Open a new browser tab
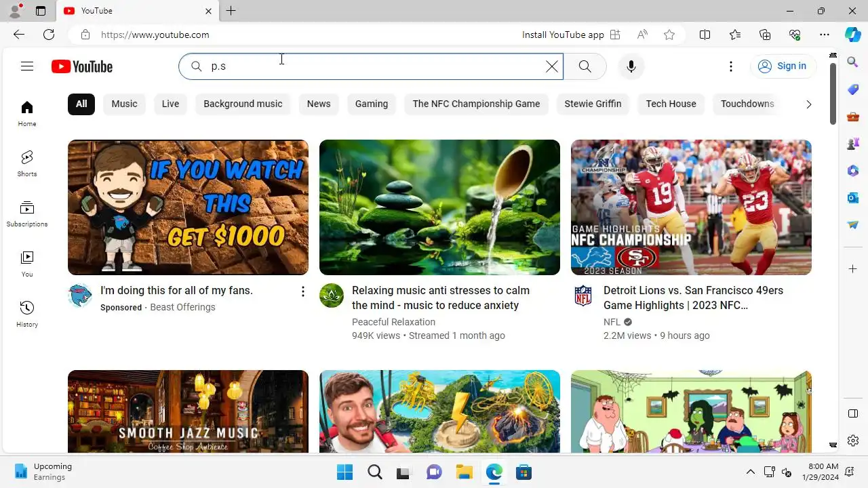 tap(231, 11)
